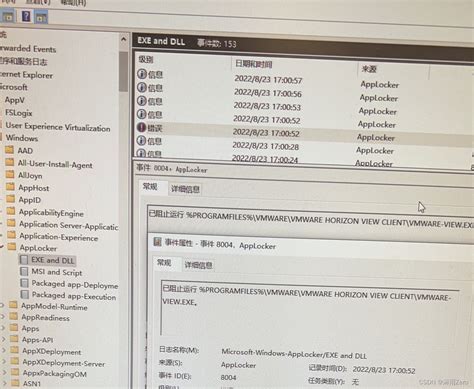
Task: Open the Apps-API folder icon
Action: pyautogui.click(x=14, y=339)
